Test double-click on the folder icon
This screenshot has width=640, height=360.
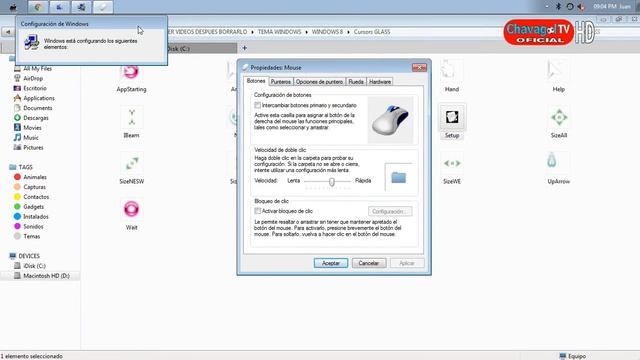tap(398, 177)
